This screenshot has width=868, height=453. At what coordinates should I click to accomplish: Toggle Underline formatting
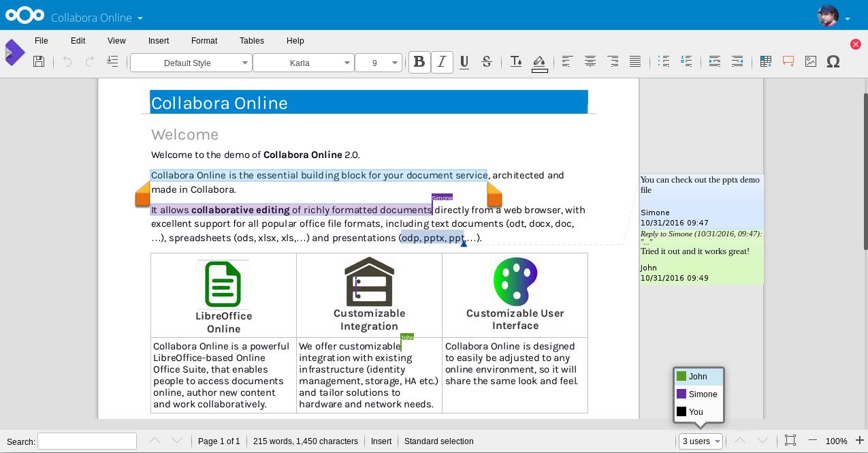(x=464, y=62)
